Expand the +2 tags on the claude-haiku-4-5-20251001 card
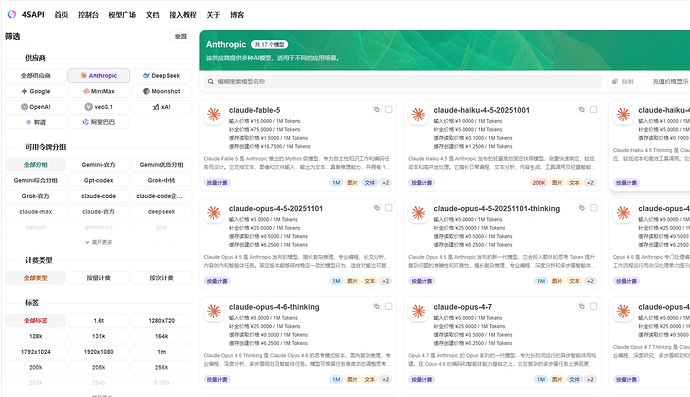This screenshot has width=690, height=397. pyautogui.click(x=590, y=183)
